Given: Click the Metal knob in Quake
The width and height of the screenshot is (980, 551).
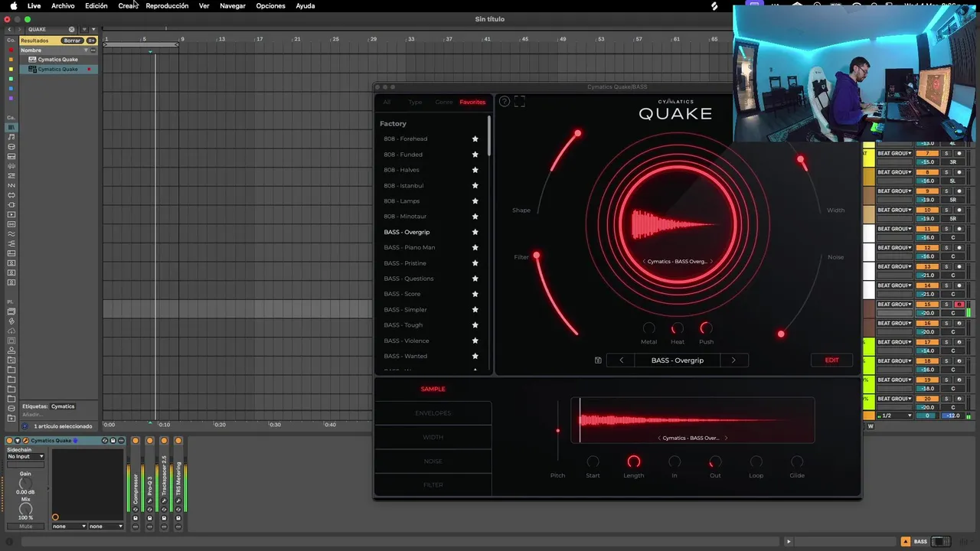Looking at the screenshot, I should pyautogui.click(x=648, y=329).
